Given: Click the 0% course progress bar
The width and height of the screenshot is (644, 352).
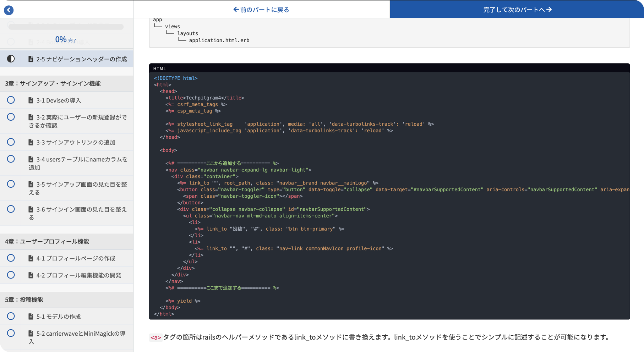Looking at the screenshot, I should (66, 27).
